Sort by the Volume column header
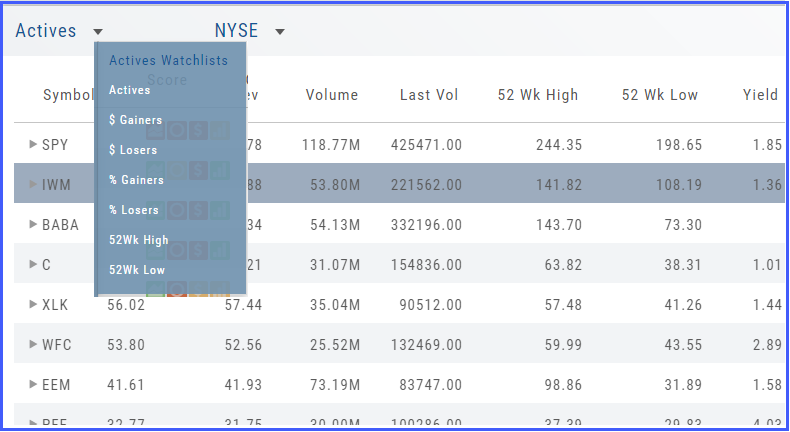The width and height of the screenshot is (790, 432). (332, 95)
